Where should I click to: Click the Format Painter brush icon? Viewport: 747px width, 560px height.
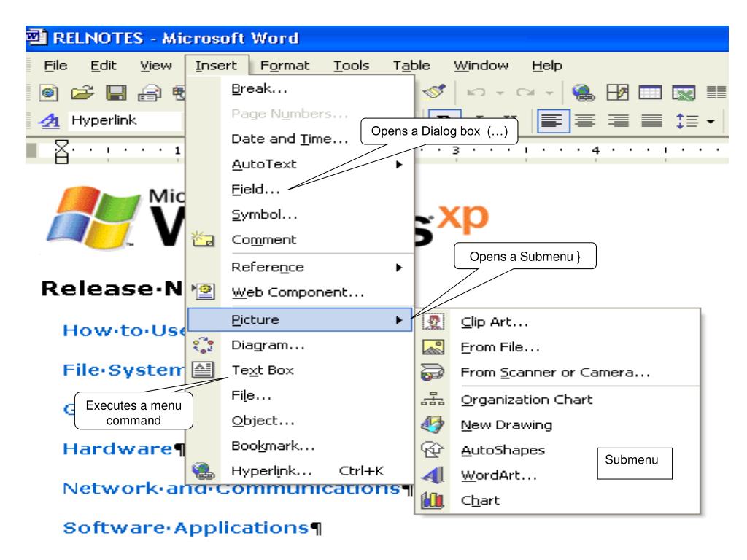pos(435,91)
